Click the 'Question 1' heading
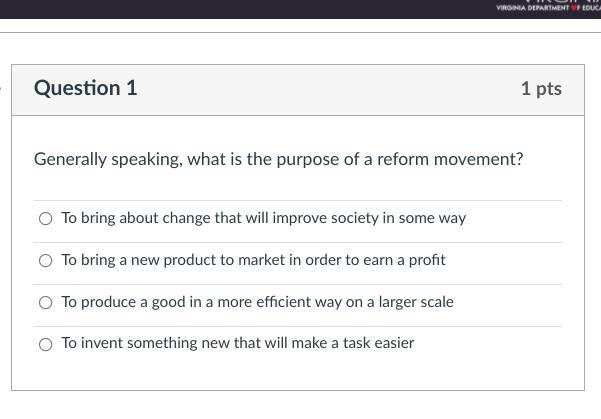 point(85,88)
